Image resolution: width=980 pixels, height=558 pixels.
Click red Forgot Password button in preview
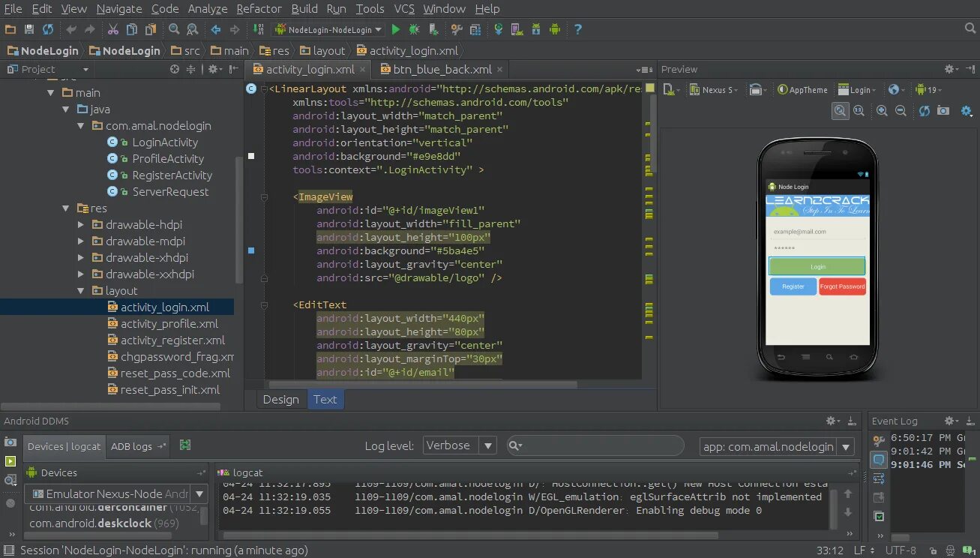click(x=842, y=286)
